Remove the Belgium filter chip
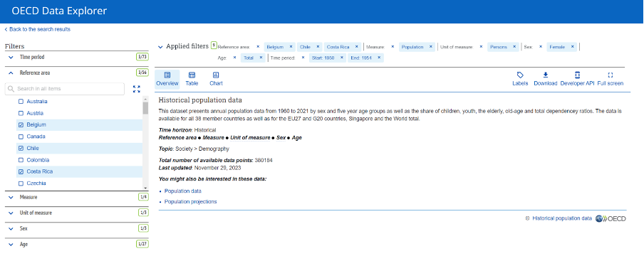The image size is (644, 256). tap(291, 47)
